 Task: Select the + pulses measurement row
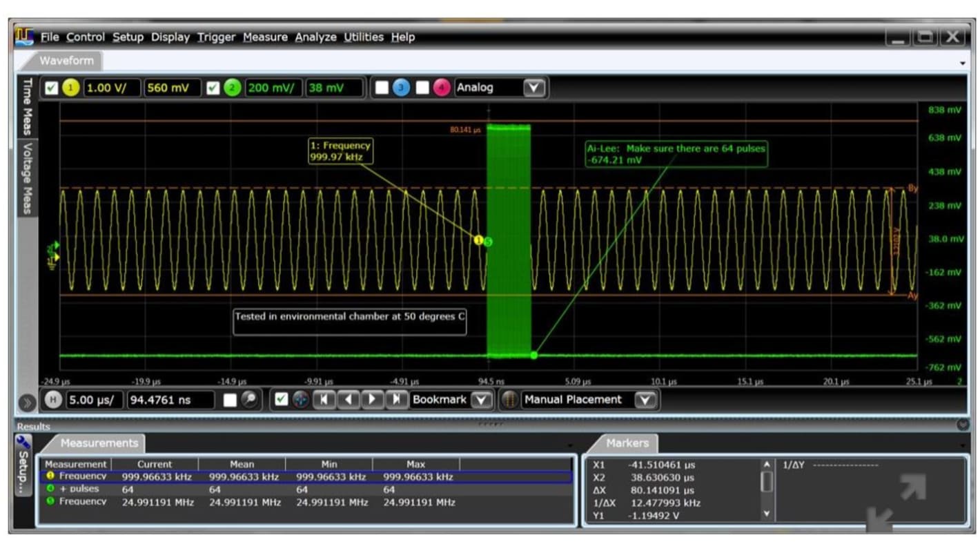[x=304, y=489]
